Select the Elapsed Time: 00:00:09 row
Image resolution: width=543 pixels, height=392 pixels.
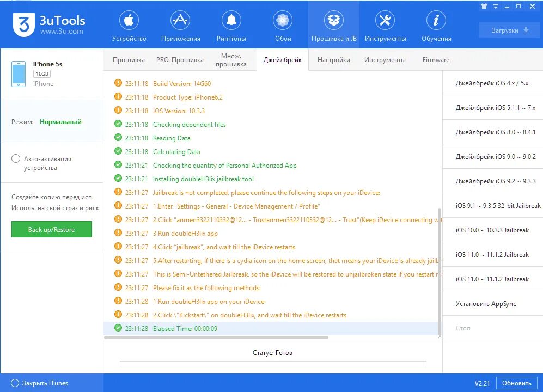(x=271, y=329)
